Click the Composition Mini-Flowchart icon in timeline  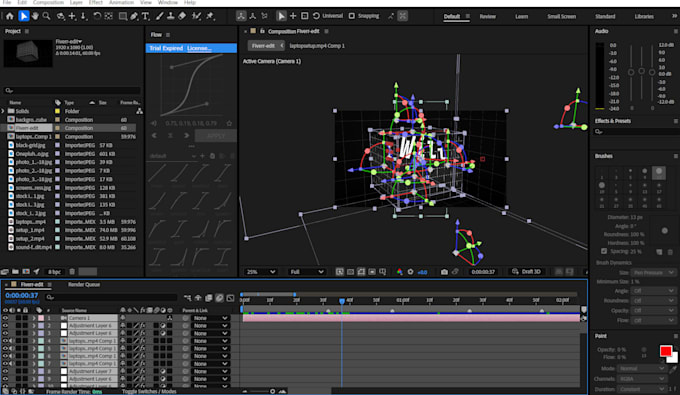[187, 297]
